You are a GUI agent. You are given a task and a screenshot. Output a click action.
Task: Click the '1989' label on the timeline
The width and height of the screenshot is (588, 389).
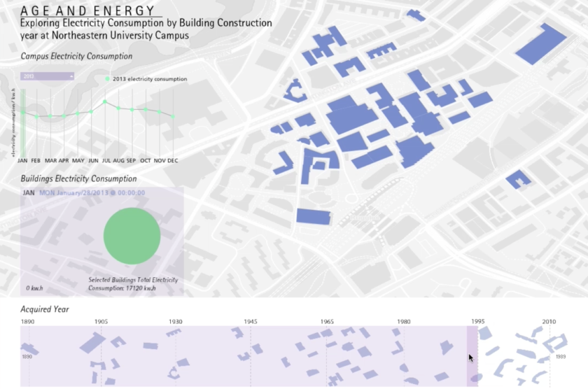coord(561,357)
